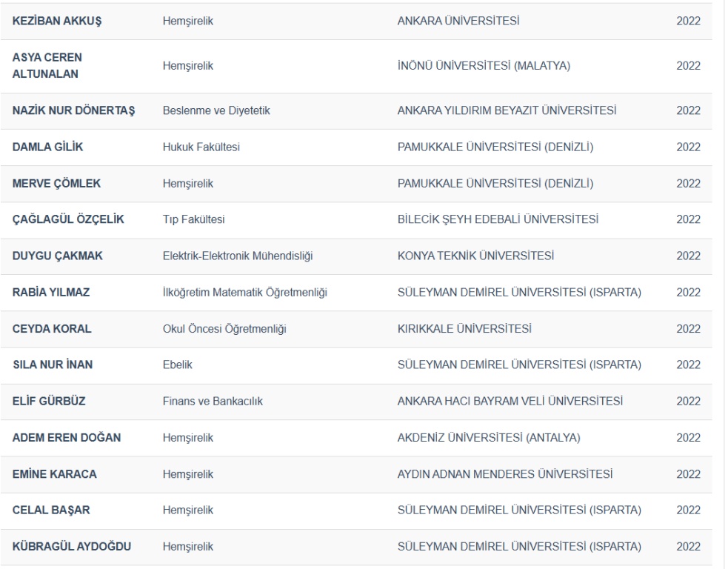Select the ASYA CEREN ALTUNALAN name cell
This screenshot has height=569, width=728.
coord(47,67)
